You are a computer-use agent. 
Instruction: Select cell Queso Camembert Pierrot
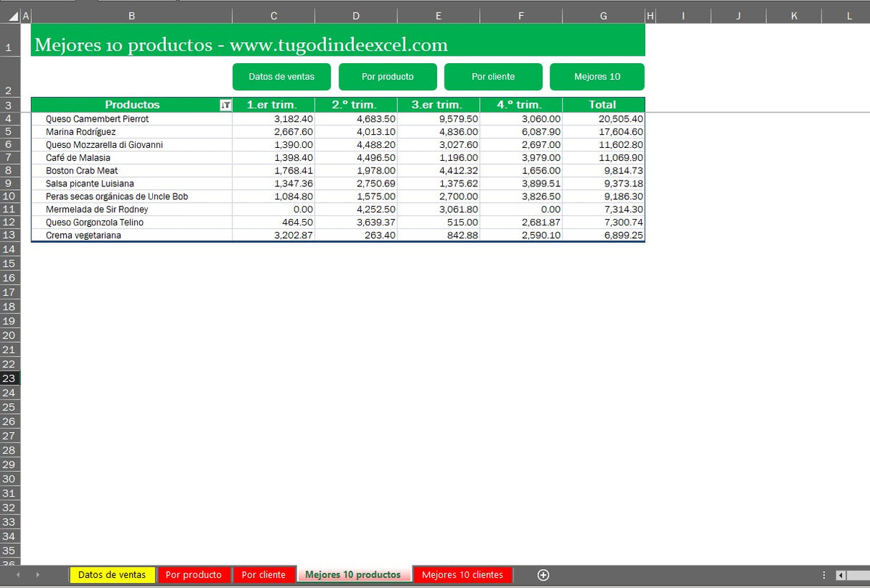131,119
